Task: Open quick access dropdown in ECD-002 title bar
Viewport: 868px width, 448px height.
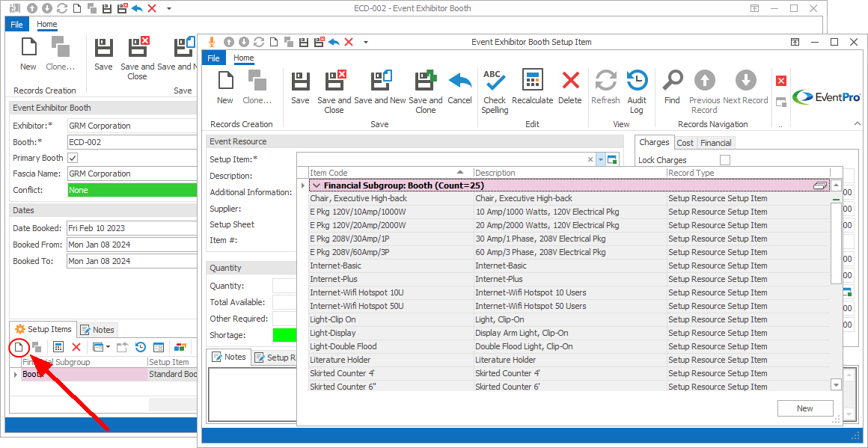Action: pyautogui.click(x=169, y=9)
